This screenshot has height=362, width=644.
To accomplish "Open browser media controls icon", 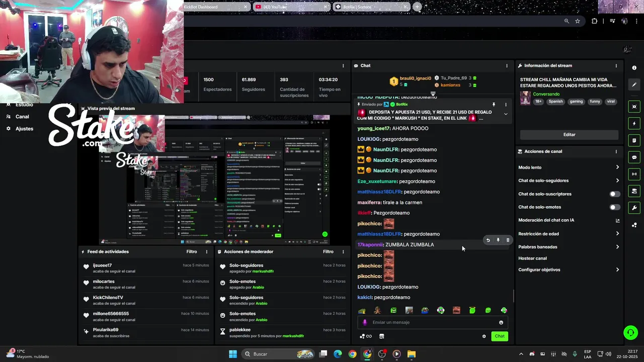I will pyautogui.click(x=612, y=21).
